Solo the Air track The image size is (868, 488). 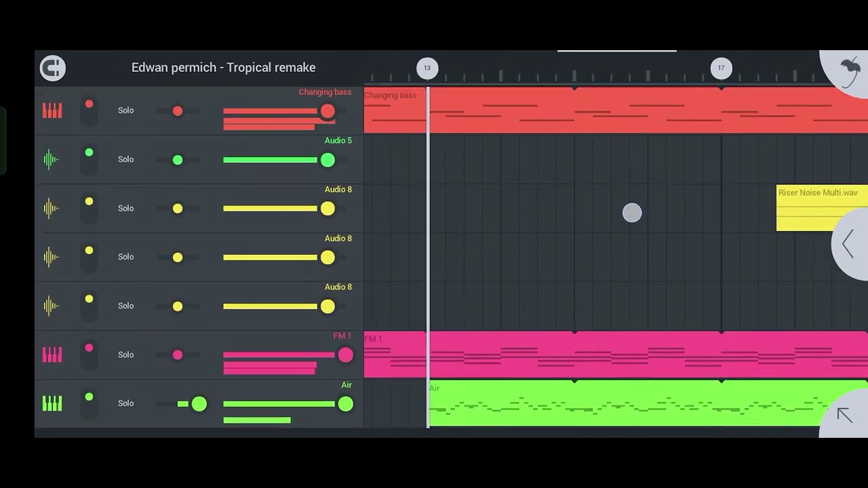point(126,403)
